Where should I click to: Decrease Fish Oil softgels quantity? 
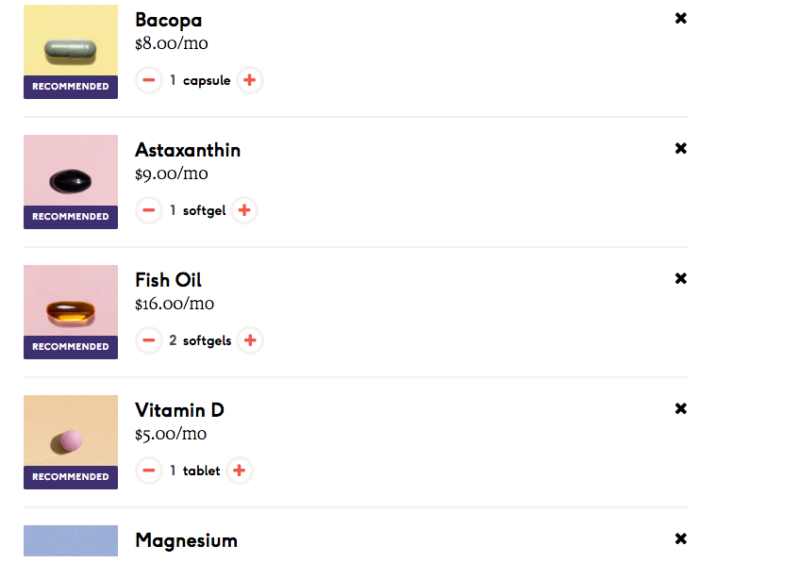(x=148, y=340)
